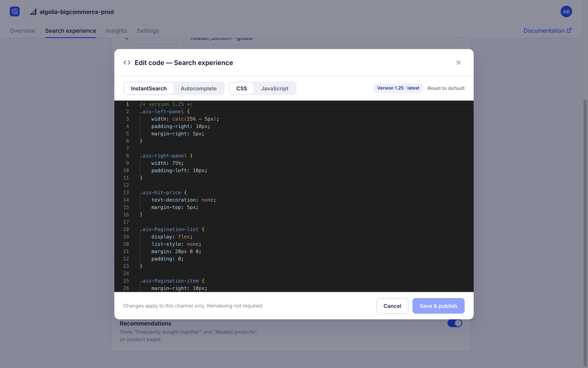Click the padding: 0 line

point(167,259)
